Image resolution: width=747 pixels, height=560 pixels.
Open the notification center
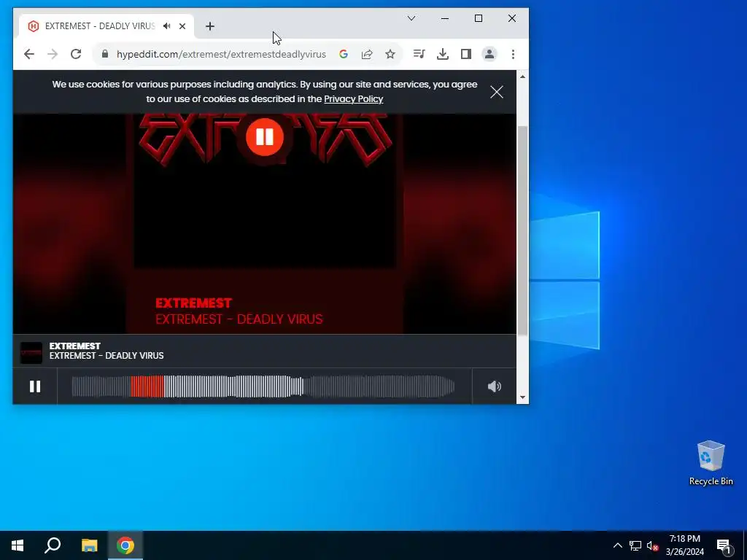(724, 545)
